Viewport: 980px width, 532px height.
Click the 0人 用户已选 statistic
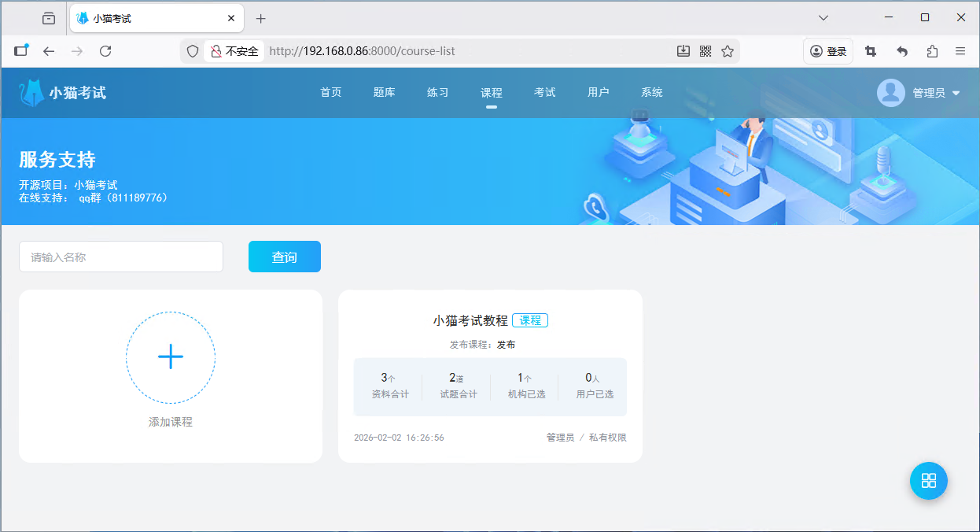tap(595, 386)
